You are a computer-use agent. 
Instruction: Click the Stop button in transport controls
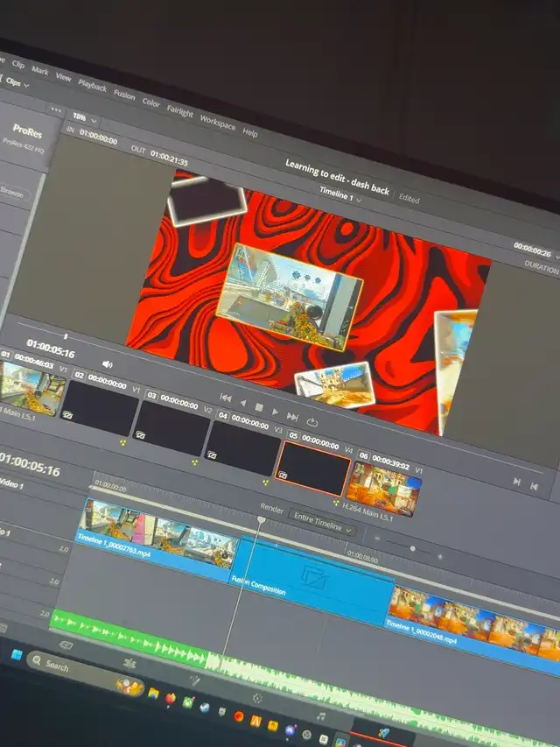click(259, 406)
